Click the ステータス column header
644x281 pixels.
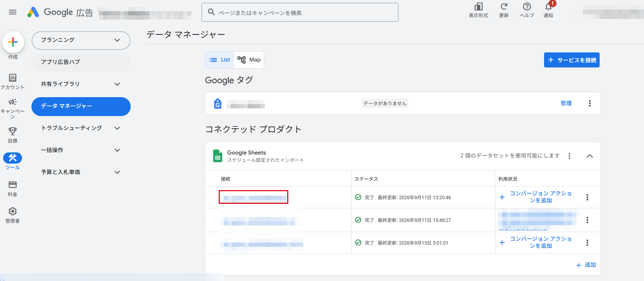click(366, 179)
